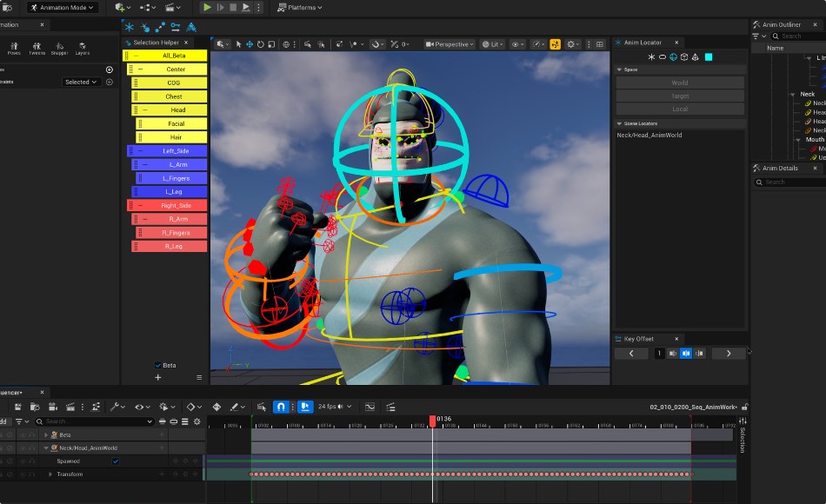This screenshot has height=504, width=826.
Task: Open the Perspective view dropdown
Action: pyautogui.click(x=450, y=44)
